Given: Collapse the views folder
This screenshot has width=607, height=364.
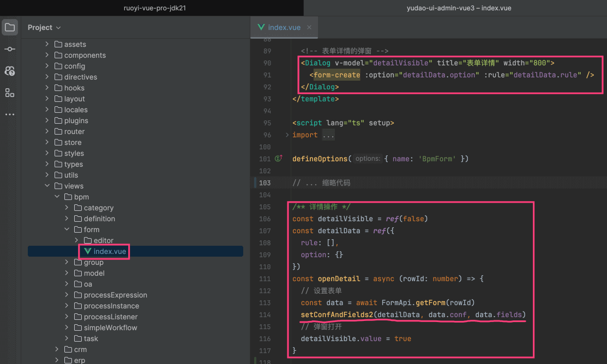Looking at the screenshot, I should 47,186.
